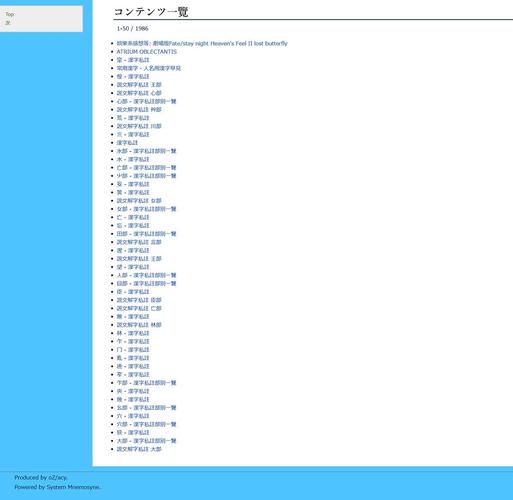
Task: Open the Top link in sidebar
Action: (9, 14)
